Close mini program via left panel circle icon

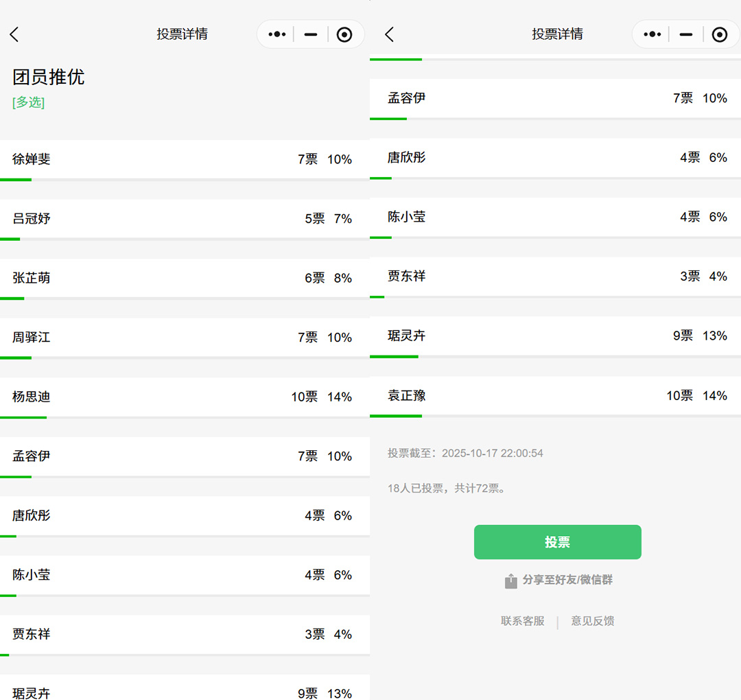pyautogui.click(x=344, y=34)
